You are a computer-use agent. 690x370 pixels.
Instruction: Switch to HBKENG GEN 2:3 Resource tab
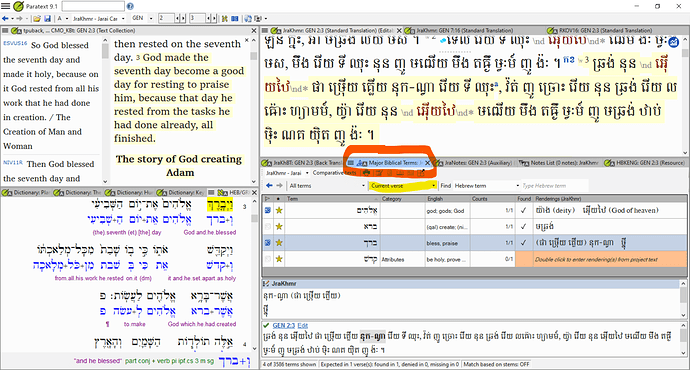click(644, 163)
